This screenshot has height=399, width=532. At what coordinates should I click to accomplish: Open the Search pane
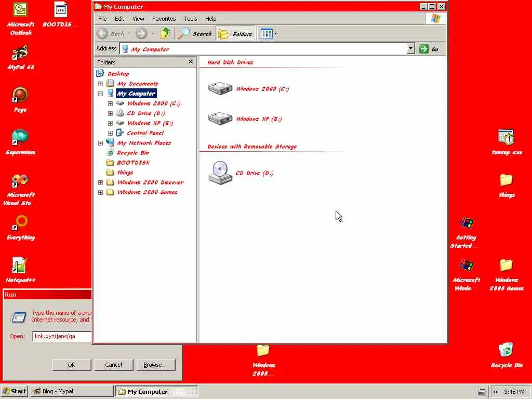(195, 34)
